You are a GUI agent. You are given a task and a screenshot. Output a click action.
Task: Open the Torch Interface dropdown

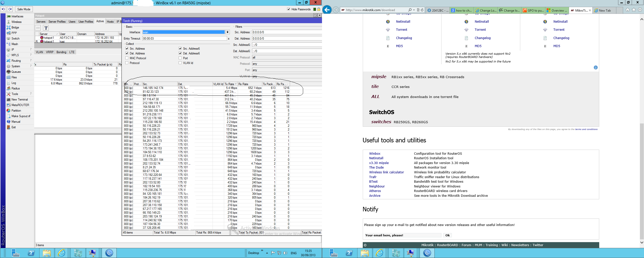(x=227, y=32)
